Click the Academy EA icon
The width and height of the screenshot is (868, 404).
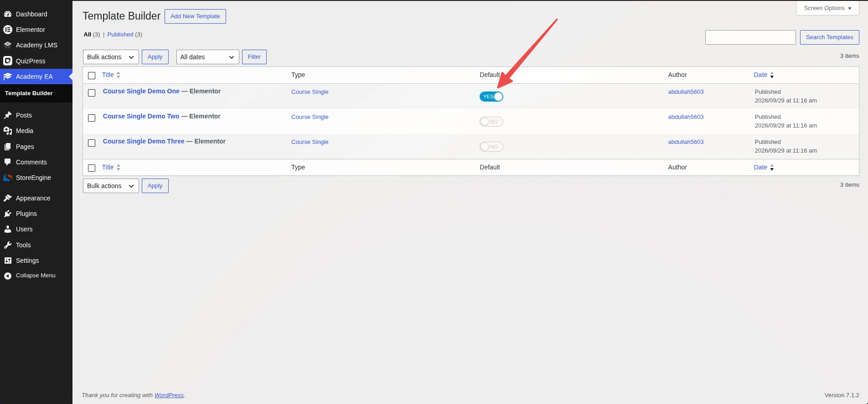8,77
